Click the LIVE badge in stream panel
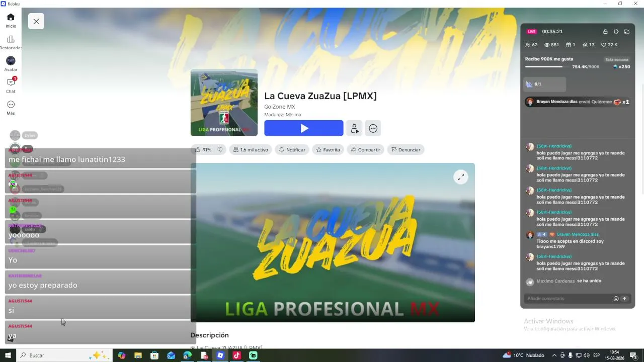Image resolution: width=644 pixels, height=362 pixels. tap(532, 32)
